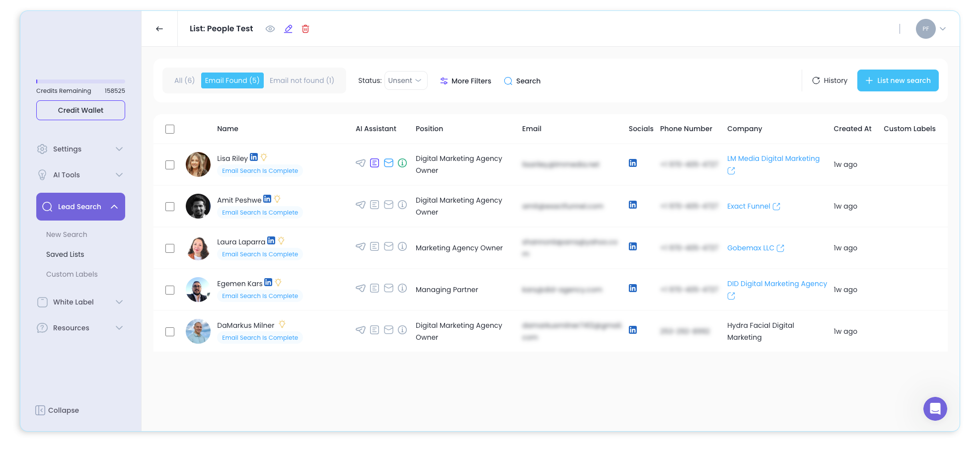Toggle the eye visibility icon beside list title
This screenshot has height=455, width=980.
(x=270, y=29)
